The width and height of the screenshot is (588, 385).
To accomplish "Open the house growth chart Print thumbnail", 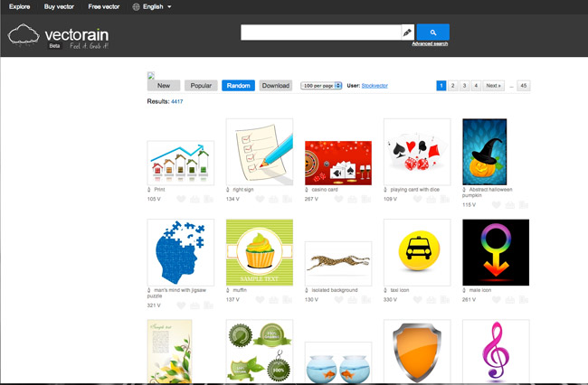I will 181,163.
